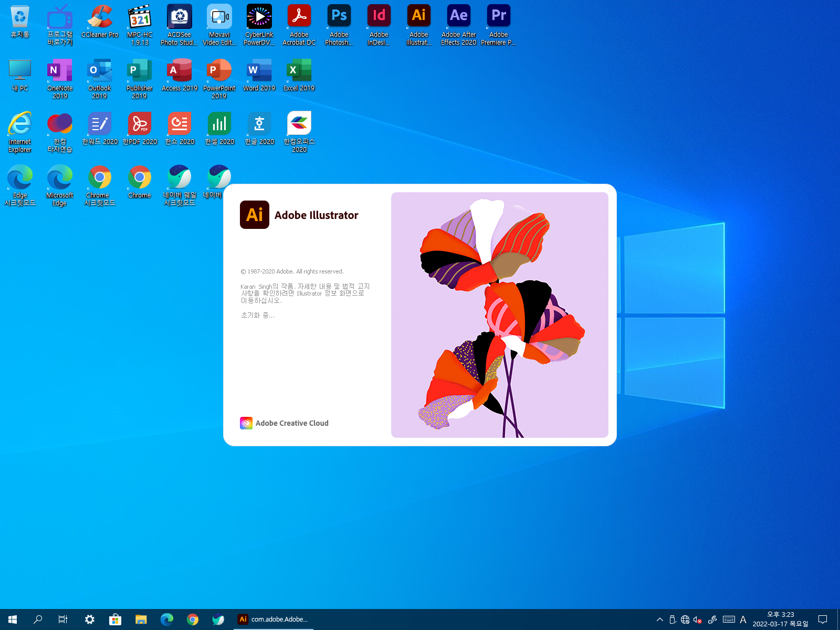Screen dimensions: 840x630
Task: Open taskbar search magnifier
Action: [x=38, y=619]
